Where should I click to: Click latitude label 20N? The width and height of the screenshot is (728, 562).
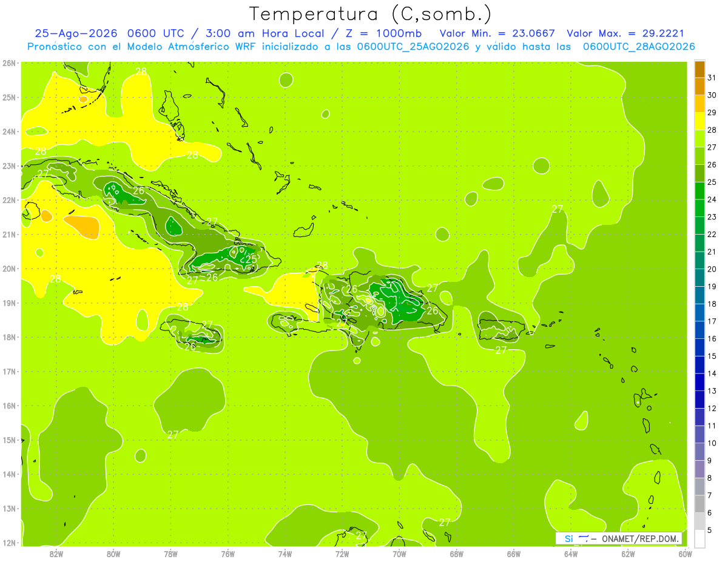9,269
